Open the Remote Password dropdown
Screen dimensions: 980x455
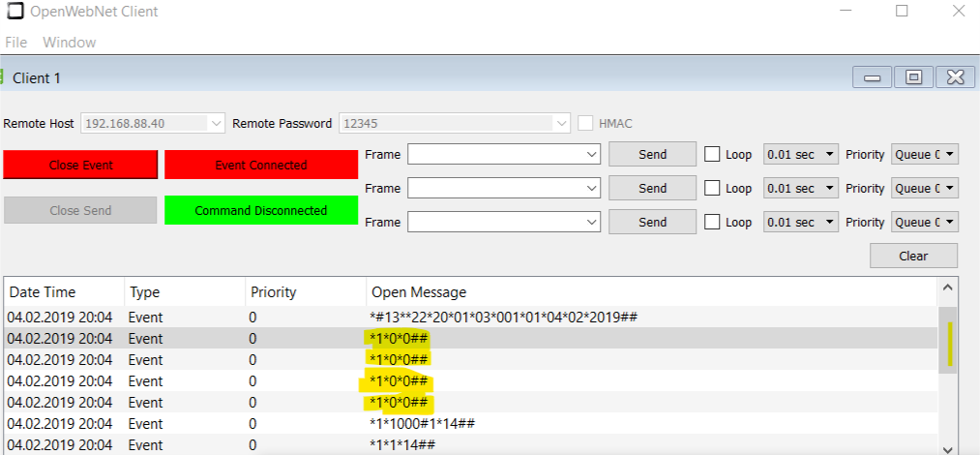[x=562, y=123]
